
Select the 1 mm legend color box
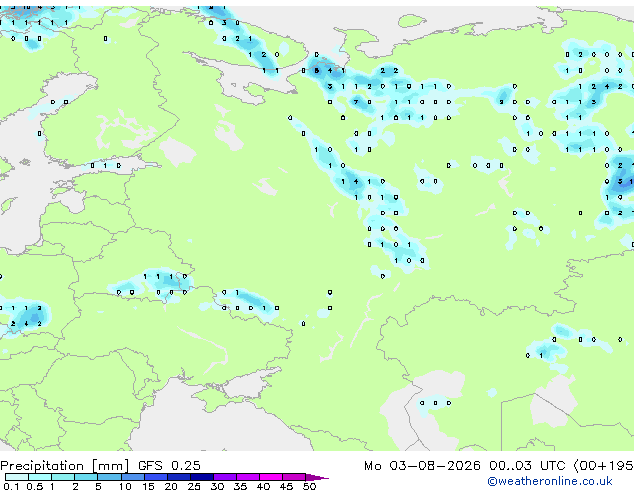[x=63, y=477]
